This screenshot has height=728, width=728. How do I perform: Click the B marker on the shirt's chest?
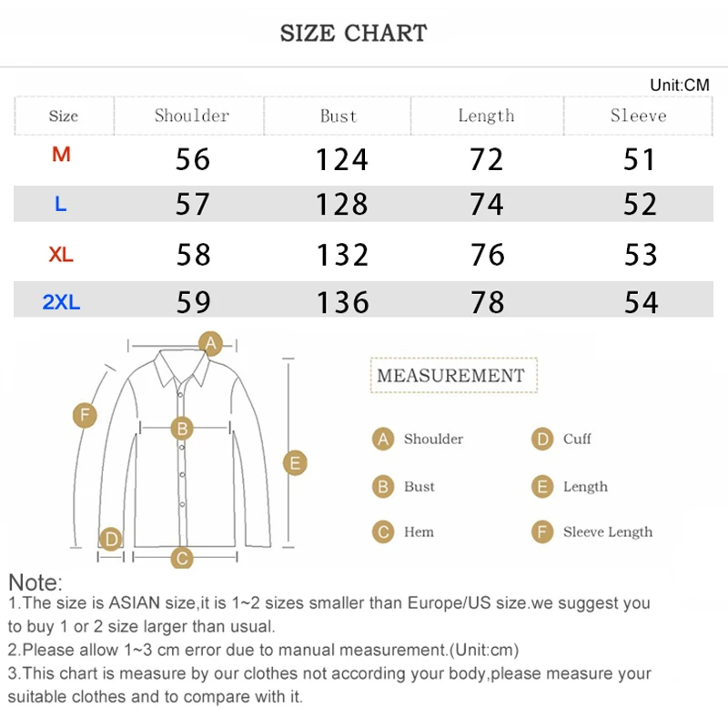tap(182, 428)
